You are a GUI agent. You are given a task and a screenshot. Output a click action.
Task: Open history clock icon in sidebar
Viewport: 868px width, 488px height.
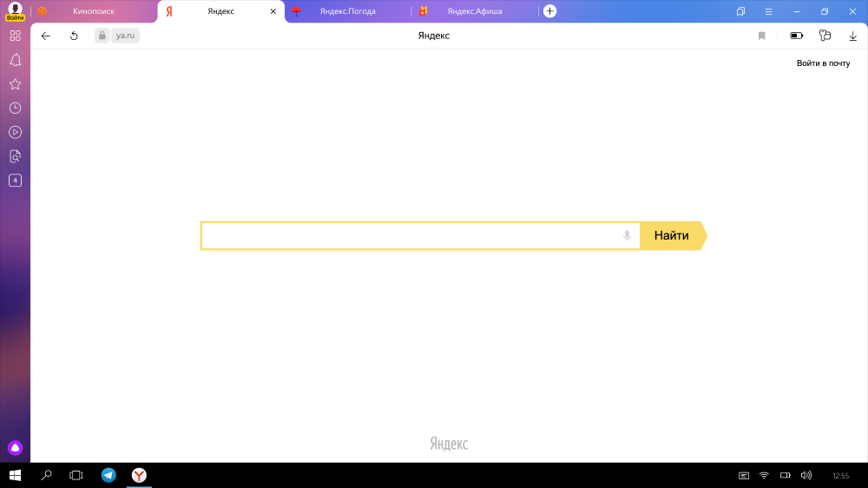[15, 108]
